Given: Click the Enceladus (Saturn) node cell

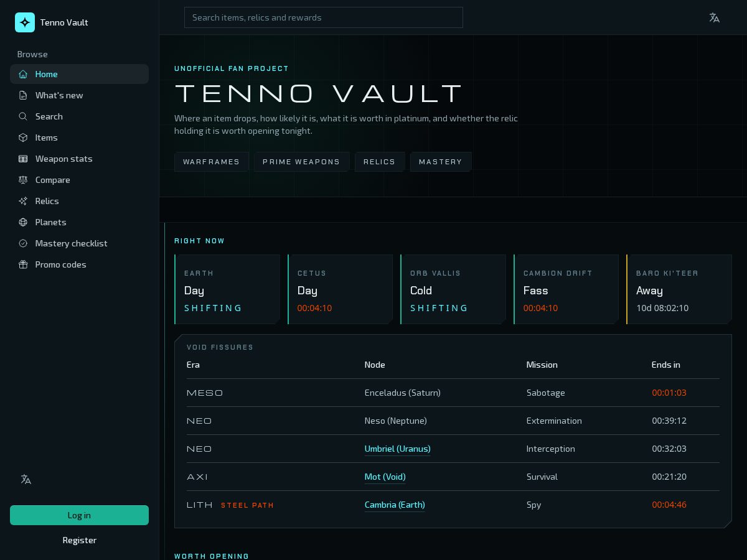Looking at the screenshot, I should click(403, 393).
